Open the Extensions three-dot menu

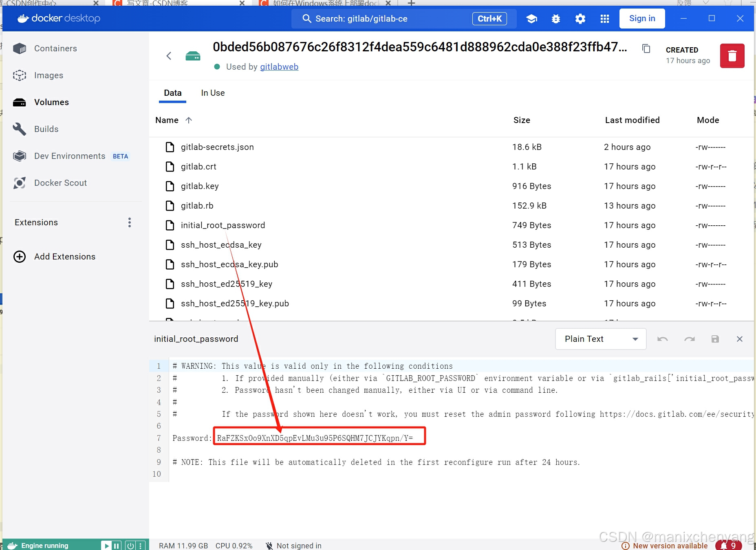point(130,222)
